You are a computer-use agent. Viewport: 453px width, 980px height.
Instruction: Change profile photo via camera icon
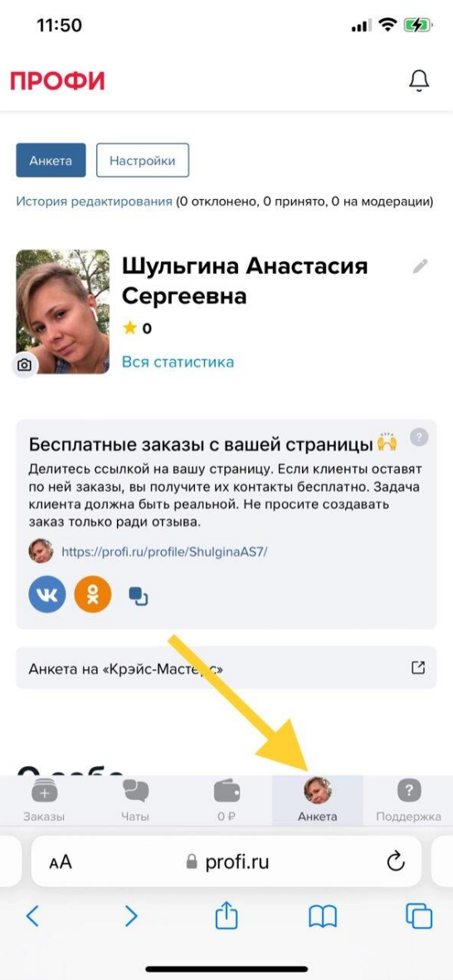point(24,365)
